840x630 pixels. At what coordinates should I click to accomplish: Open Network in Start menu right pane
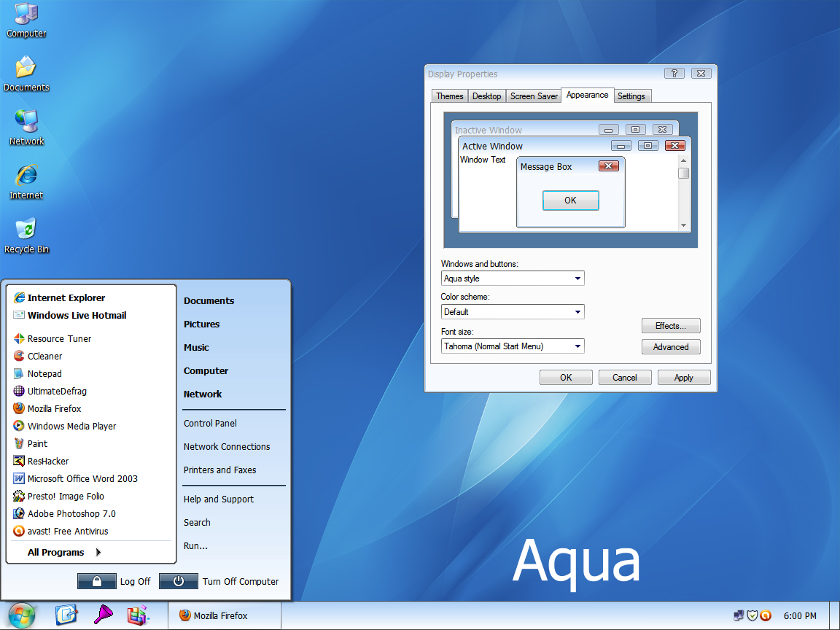(x=203, y=394)
